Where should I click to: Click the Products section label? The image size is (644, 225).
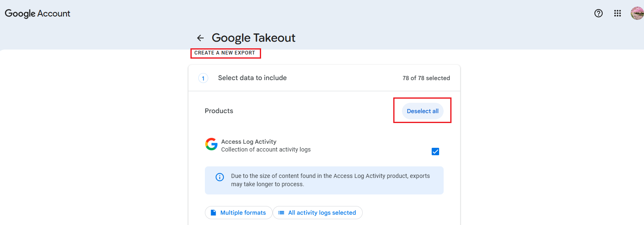click(x=219, y=111)
